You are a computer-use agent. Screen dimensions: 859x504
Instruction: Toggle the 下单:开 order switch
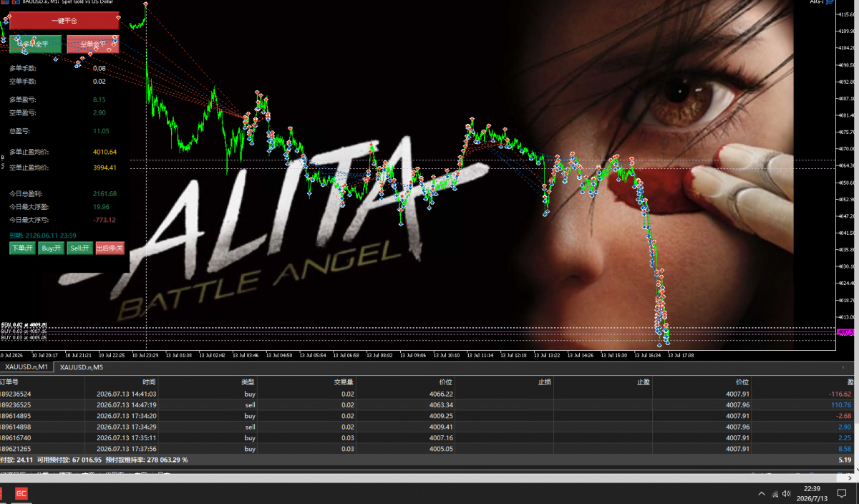pos(21,248)
